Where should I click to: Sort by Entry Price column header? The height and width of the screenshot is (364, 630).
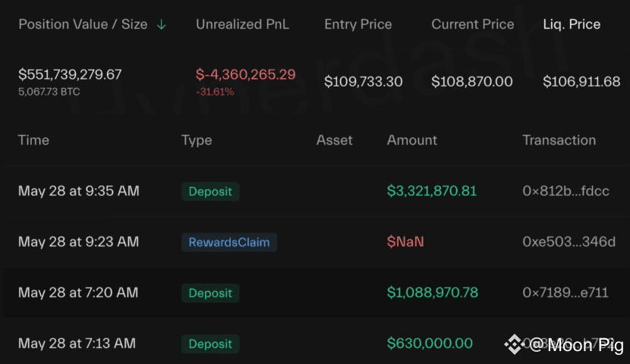358,24
